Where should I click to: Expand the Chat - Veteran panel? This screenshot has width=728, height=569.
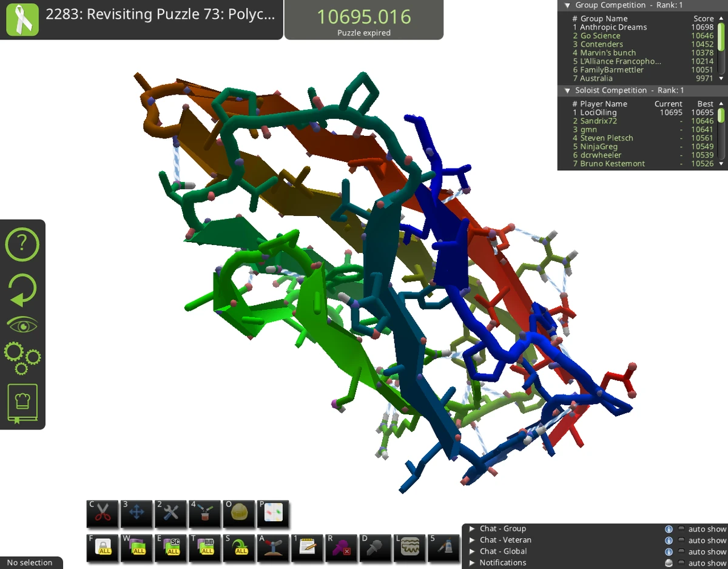pos(473,539)
